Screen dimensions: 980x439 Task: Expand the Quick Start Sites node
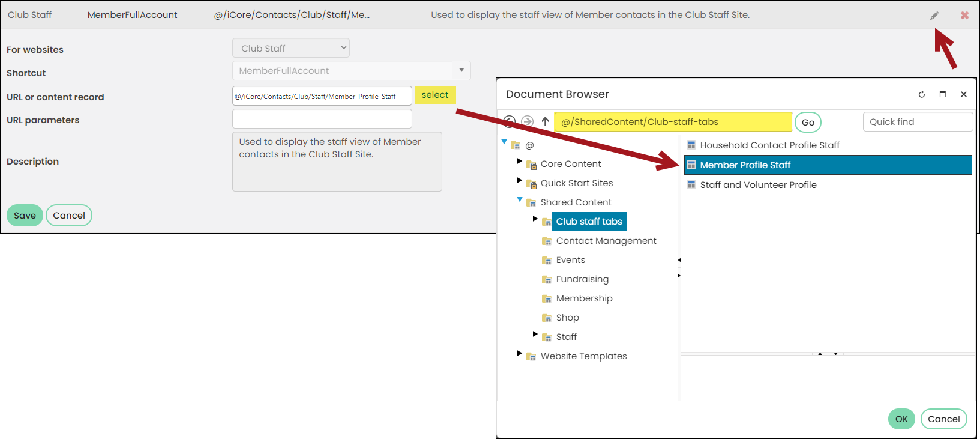pos(520,180)
